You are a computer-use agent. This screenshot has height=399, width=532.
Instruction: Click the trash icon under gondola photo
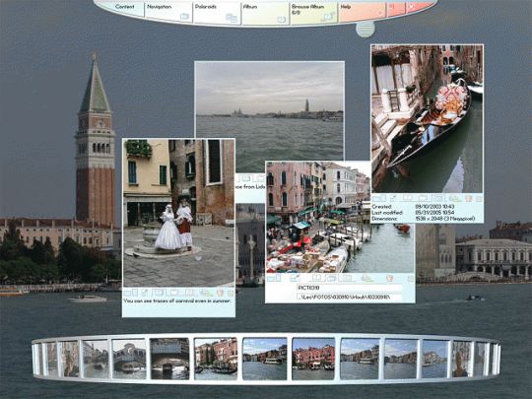(x=469, y=198)
